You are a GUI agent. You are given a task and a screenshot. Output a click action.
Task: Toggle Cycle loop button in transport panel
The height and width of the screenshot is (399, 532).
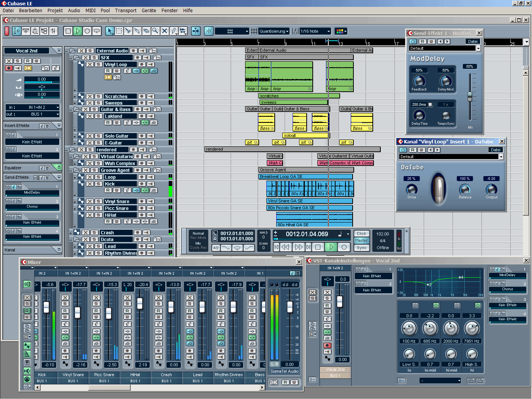point(237,248)
